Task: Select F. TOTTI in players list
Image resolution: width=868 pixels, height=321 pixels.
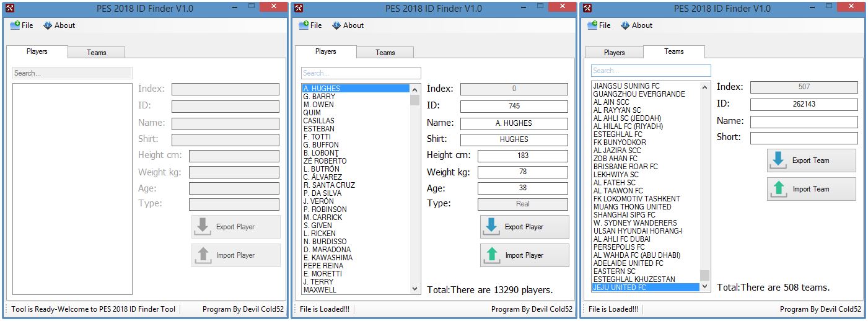Action: tap(356, 137)
